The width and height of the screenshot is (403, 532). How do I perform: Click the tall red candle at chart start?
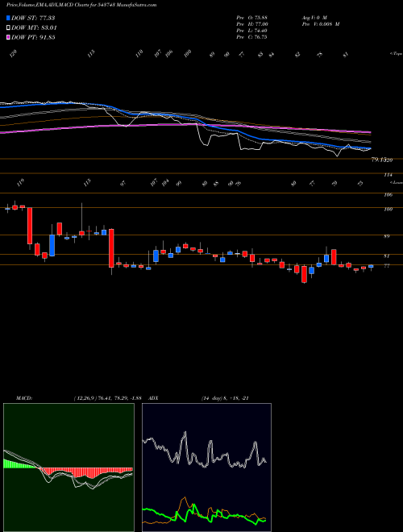(30, 226)
